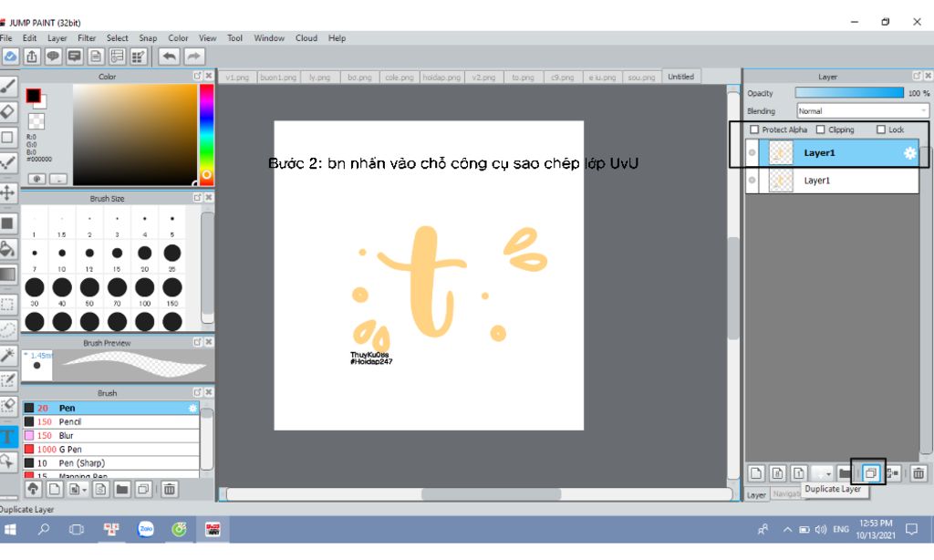Click the export/share icon in the toolbar
The width and height of the screenshot is (934, 560).
(32, 57)
